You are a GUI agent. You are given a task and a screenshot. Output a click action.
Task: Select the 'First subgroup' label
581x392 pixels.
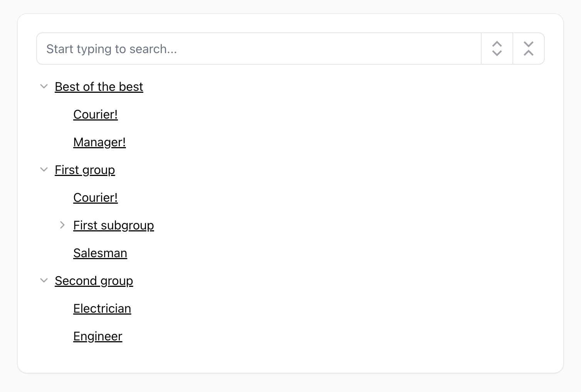coord(113,225)
